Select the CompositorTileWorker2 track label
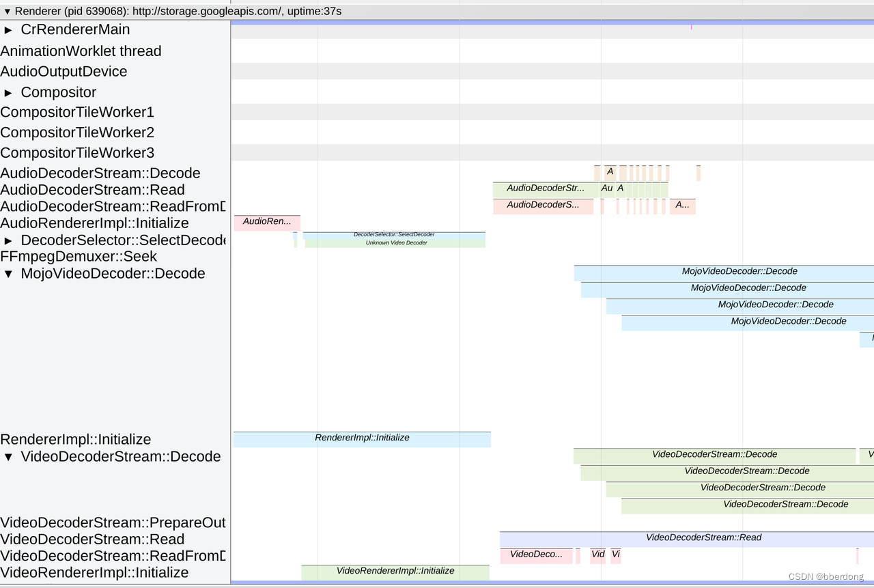The image size is (874, 588). click(x=77, y=132)
